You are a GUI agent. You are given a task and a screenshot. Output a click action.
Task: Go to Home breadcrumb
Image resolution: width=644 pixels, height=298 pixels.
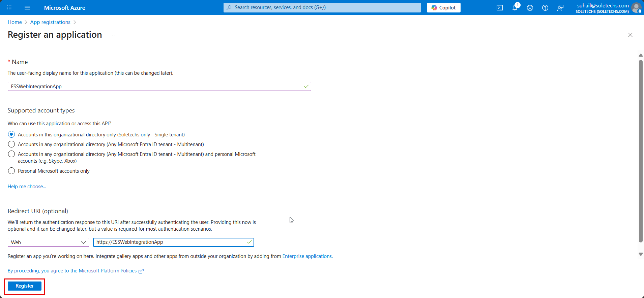(x=15, y=22)
